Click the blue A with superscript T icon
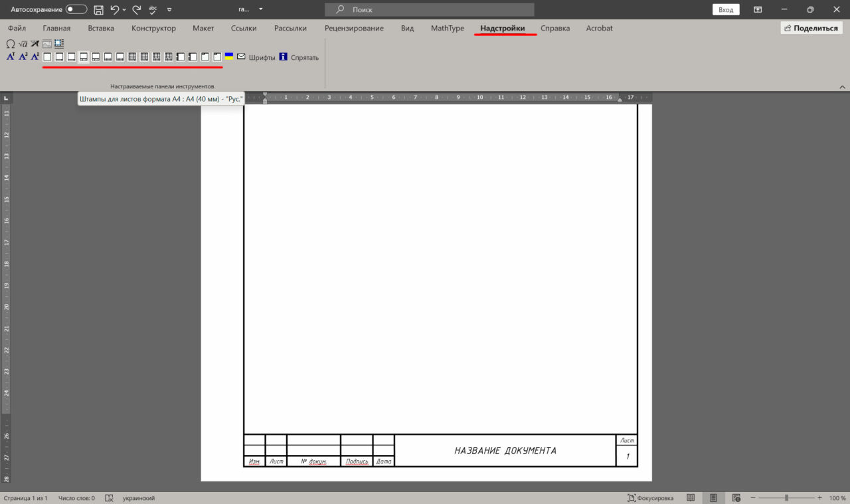The image size is (850, 504). tap(11, 56)
